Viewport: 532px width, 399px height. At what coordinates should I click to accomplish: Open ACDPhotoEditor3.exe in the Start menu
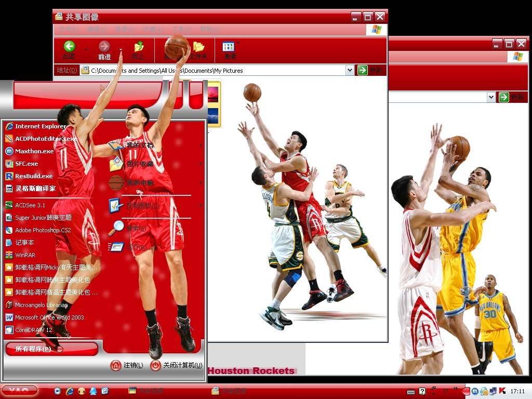pyautogui.click(x=41, y=139)
